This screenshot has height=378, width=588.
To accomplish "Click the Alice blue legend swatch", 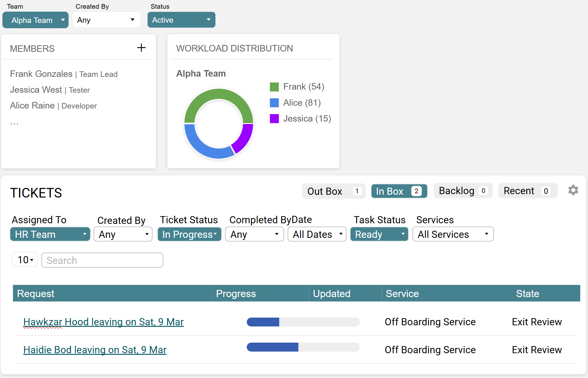I will click(274, 103).
